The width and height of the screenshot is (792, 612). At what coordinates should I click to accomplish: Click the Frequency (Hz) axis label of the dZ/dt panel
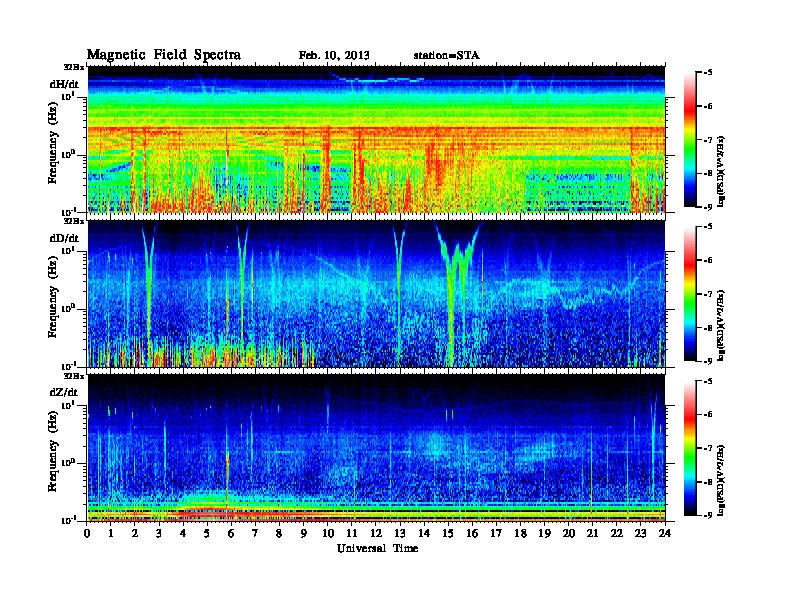tap(53, 451)
